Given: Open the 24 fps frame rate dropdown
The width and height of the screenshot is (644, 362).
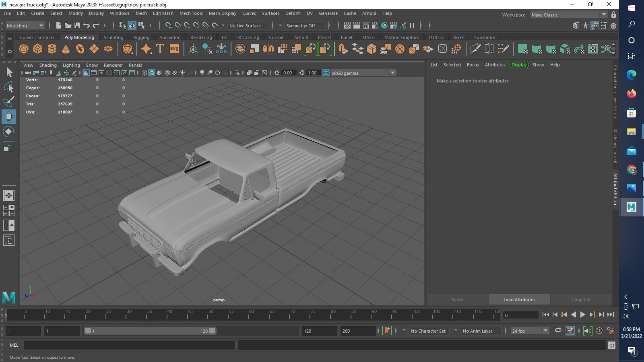Looking at the screenshot, I should click(x=530, y=331).
